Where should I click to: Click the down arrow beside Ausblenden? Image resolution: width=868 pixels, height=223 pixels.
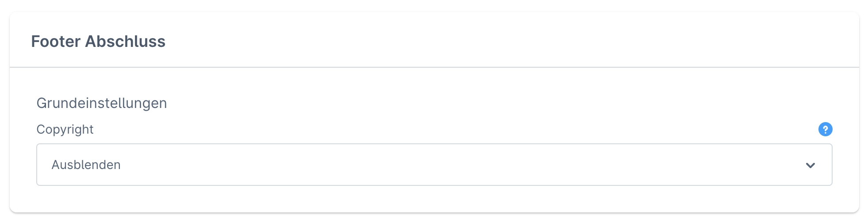(810, 165)
